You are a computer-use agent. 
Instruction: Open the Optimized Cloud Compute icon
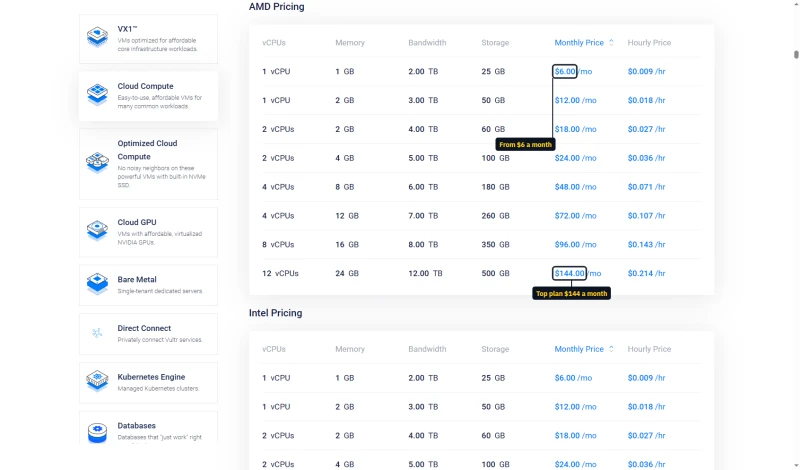[97, 163]
